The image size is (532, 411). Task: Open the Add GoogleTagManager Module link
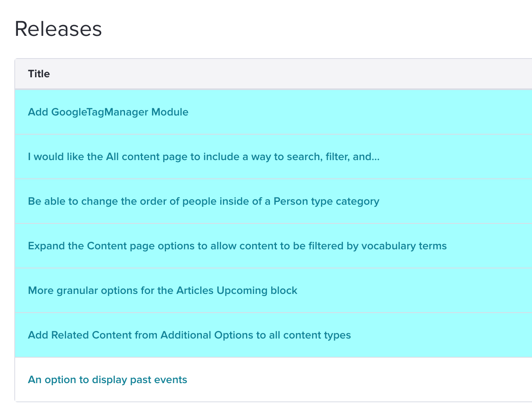108,112
